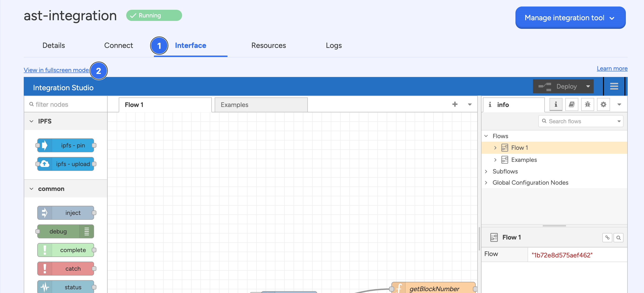Open the Deploy options dropdown arrow

tap(588, 87)
